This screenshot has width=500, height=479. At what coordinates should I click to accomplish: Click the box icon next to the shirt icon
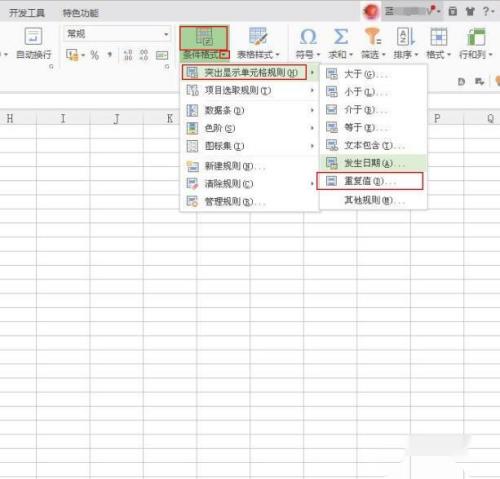point(453,11)
